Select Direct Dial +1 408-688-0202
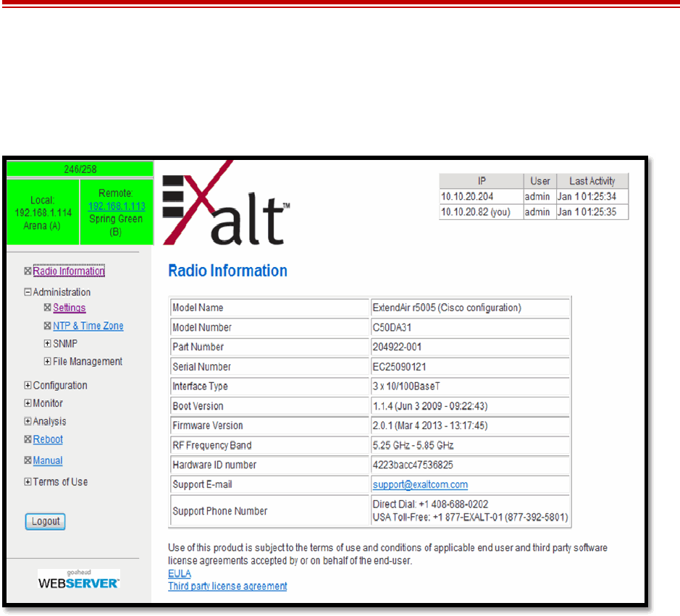680x616 pixels. (x=431, y=504)
